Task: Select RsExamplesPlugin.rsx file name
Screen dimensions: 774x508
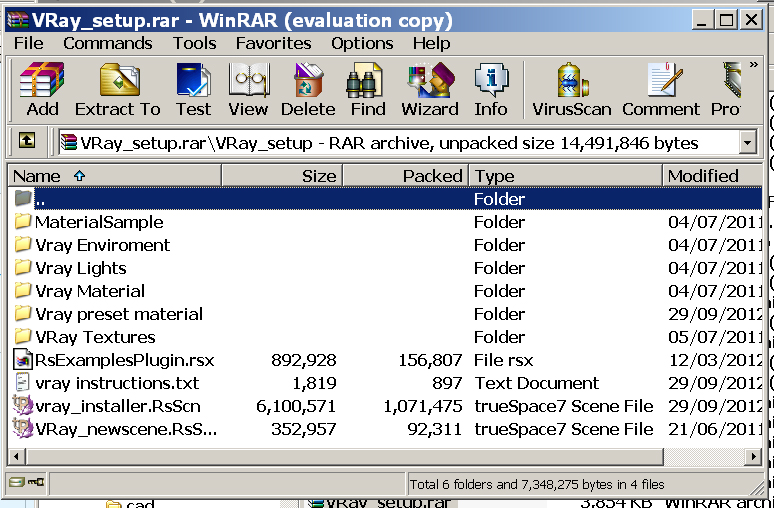Action: [x=124, y=360]
